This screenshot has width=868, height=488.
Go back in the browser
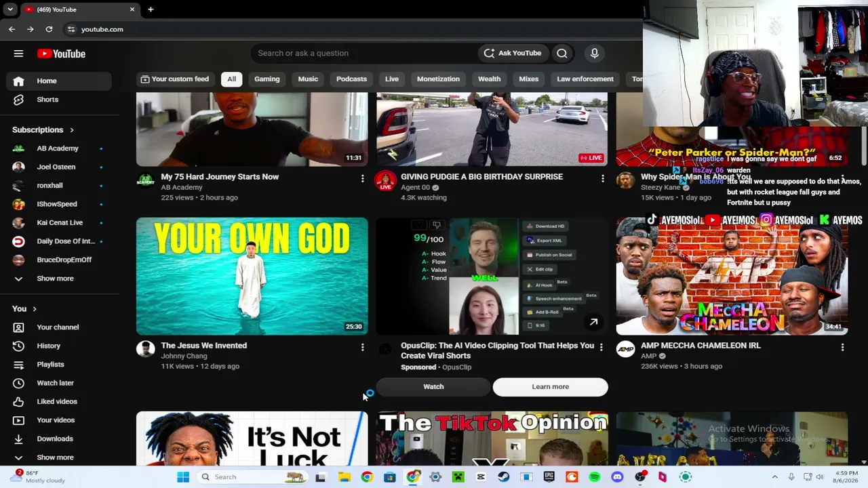(x=12, y=29)
